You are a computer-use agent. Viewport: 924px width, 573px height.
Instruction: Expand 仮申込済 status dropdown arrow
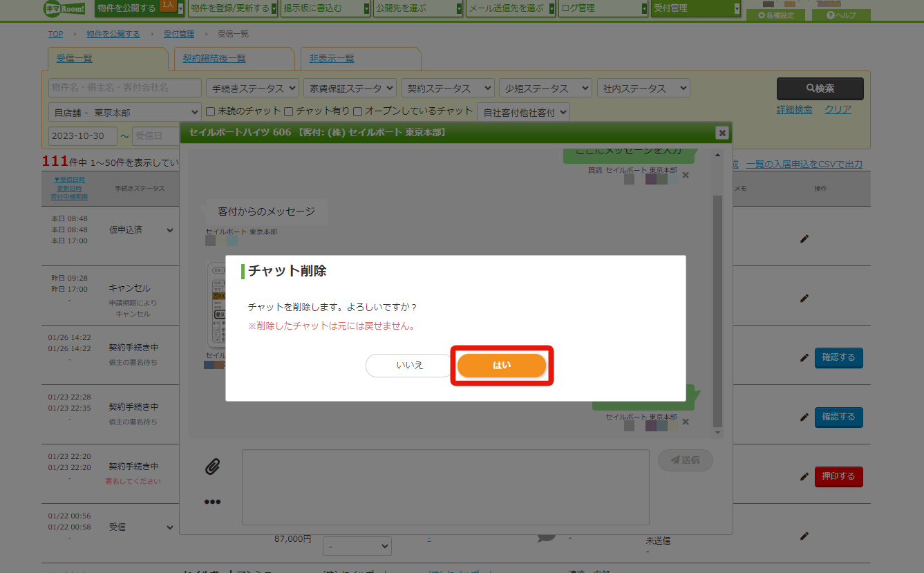click(170, 230)
